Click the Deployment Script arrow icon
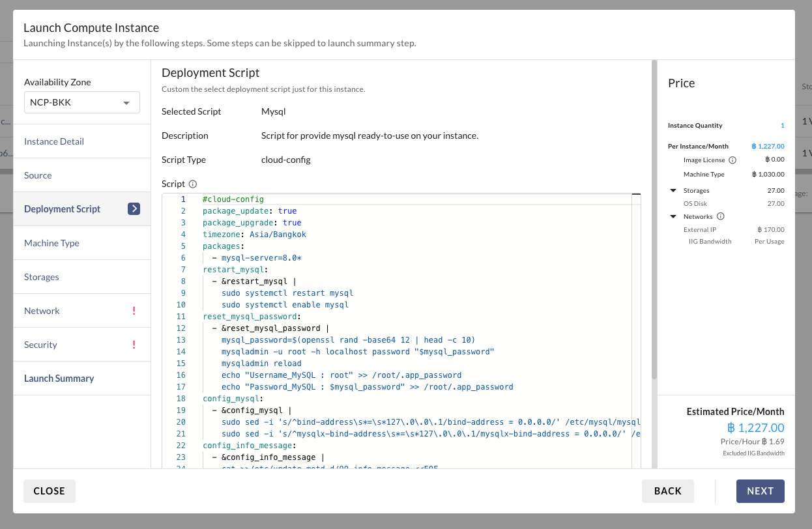Viewport: 812px width, 529px height. click(134, 209)
